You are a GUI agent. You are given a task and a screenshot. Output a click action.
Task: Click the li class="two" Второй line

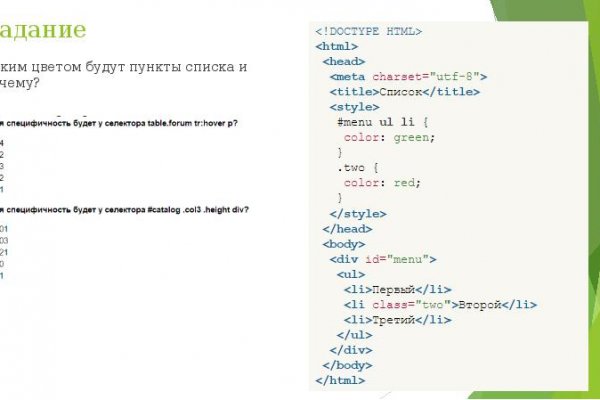click(440, 304)
